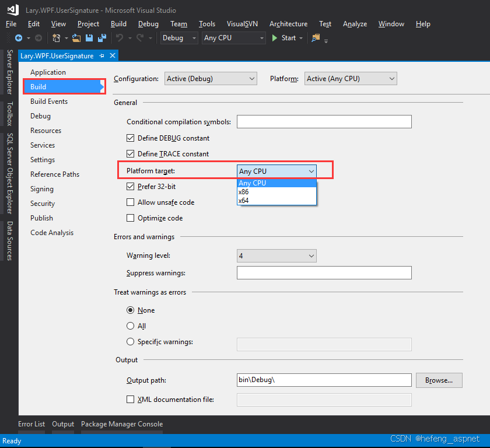Click the New Project toolbar icon
Viewport: 490px width, 448px height.
56,38
